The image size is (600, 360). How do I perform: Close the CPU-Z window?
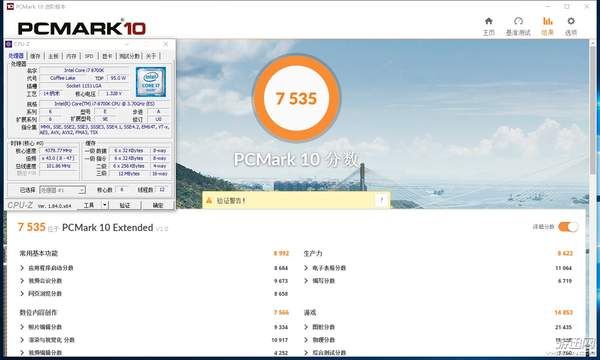pyautogui.click(x=166, y=44)
